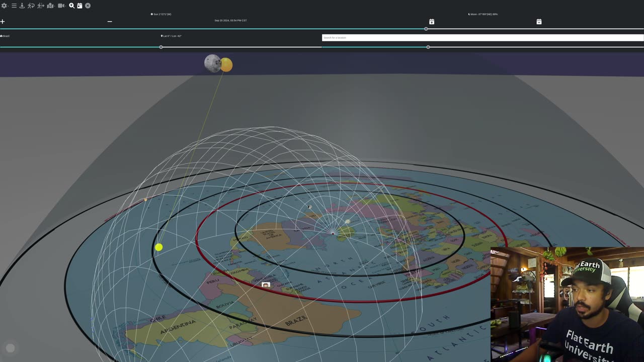Click the faint round button in bottom-left corner
This screenshot has width=644, height=362.
click(x=10, y=348)
